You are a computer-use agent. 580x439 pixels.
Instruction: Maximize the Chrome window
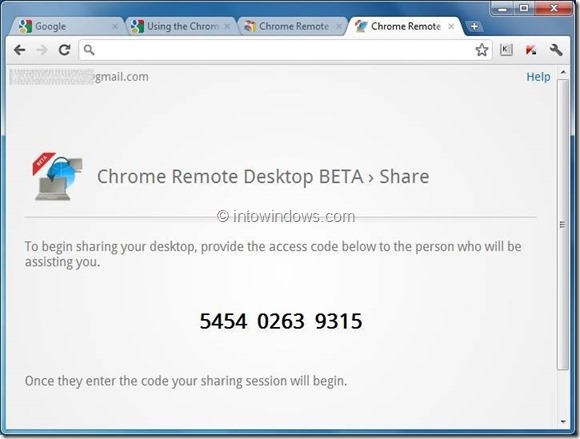pyautogui.click(x=524, y=8)
